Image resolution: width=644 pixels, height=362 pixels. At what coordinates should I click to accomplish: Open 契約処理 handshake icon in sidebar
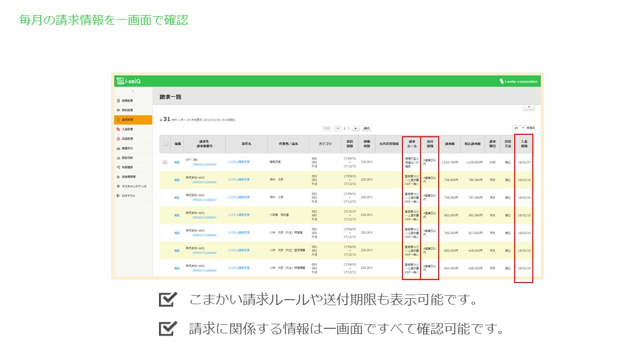pyautogui.click(x=118, y=110)
